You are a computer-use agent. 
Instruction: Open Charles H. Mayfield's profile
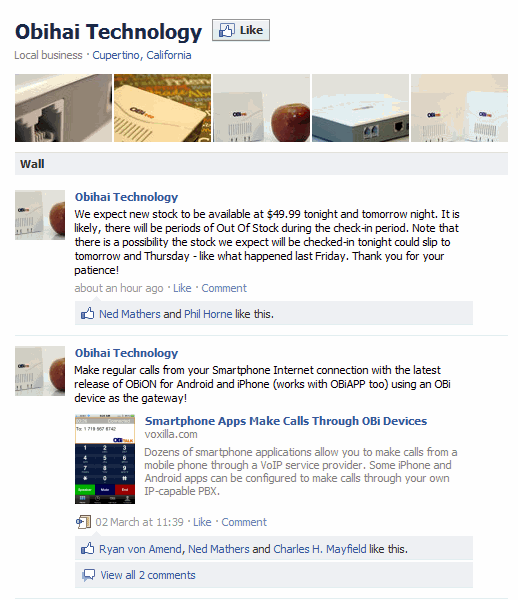(x=320, y=549)
